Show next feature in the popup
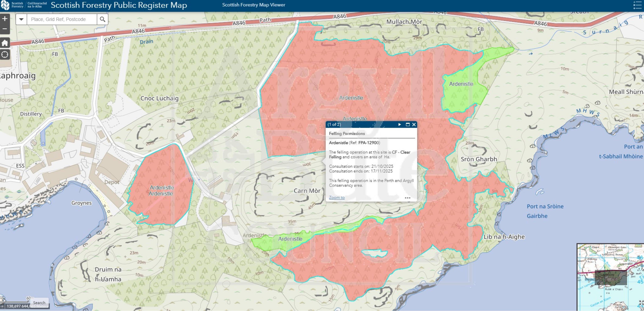Image resolution: width=644 pixels, height=311 pixels. pos(400,124)
